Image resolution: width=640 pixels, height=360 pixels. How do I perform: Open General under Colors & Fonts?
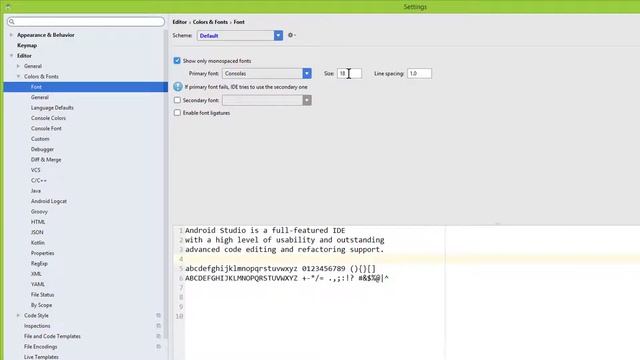40,97
